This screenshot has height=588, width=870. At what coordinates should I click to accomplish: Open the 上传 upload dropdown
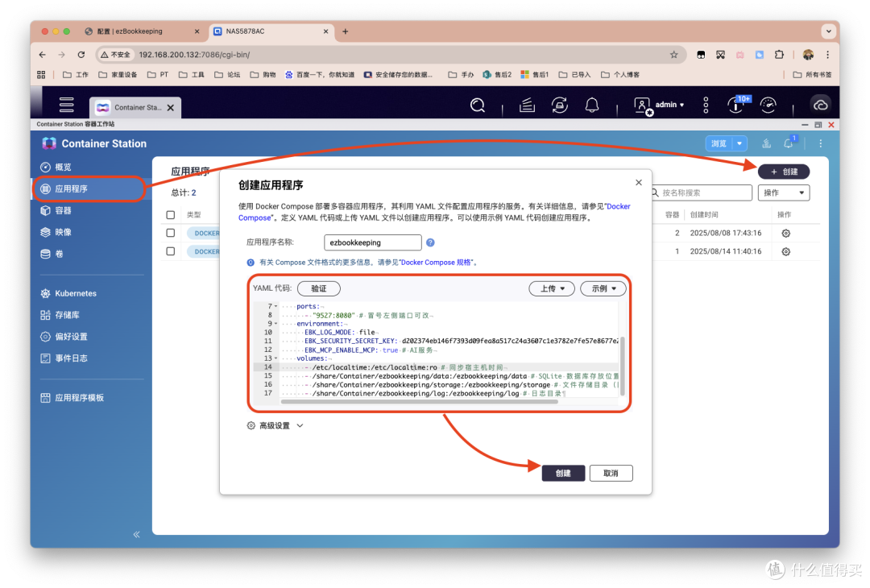click(x=552, y=288)
